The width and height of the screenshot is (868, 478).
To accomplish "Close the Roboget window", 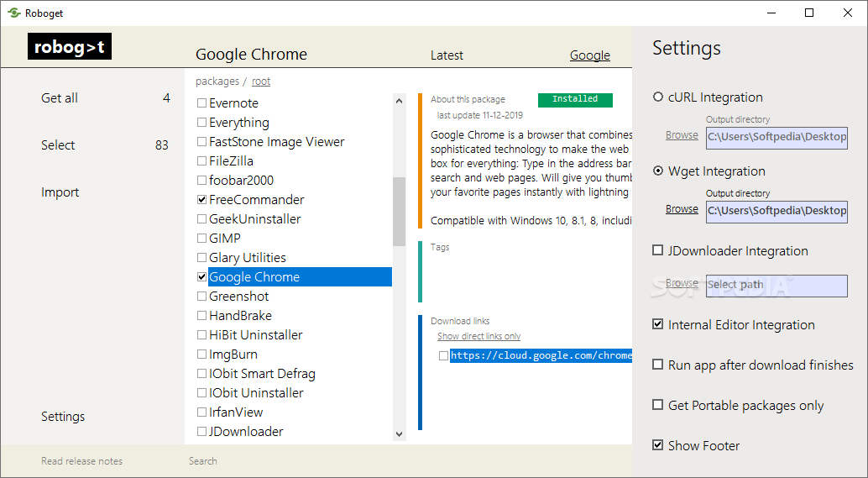I will 848,13.
